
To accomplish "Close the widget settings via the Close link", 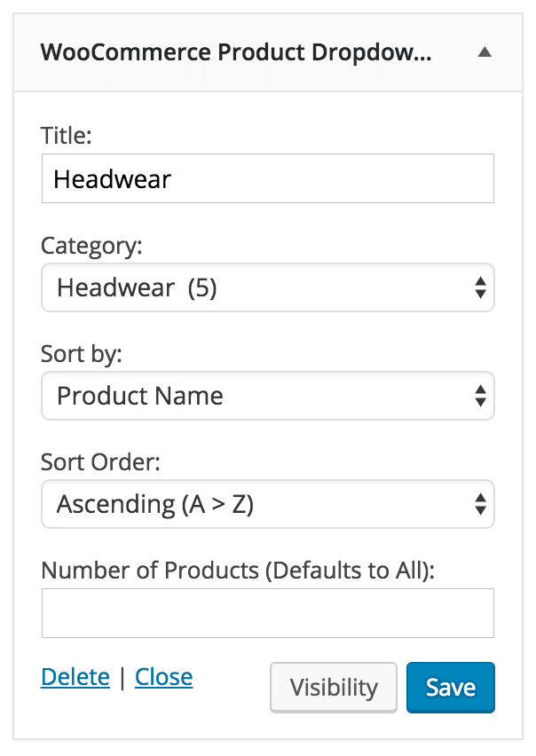I will tap(163, 677).
